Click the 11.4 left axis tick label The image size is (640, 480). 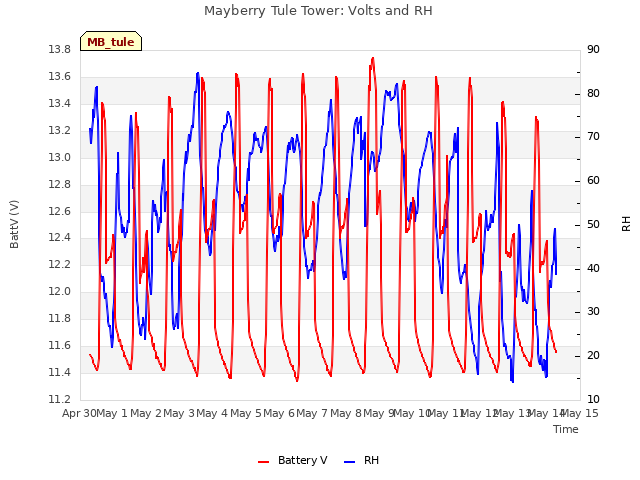pyautogui.click(x=60, y=372)
